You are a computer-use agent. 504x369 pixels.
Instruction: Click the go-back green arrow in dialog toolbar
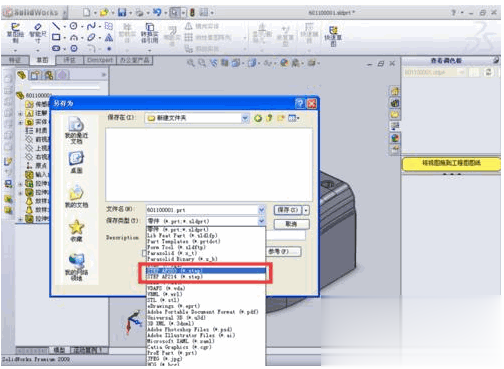[258, 118]
